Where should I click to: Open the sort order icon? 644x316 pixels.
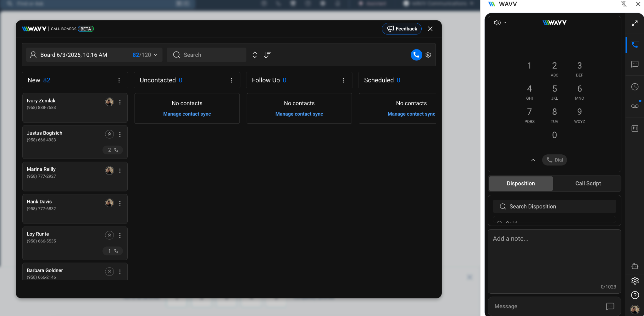[x=268, y=55]
